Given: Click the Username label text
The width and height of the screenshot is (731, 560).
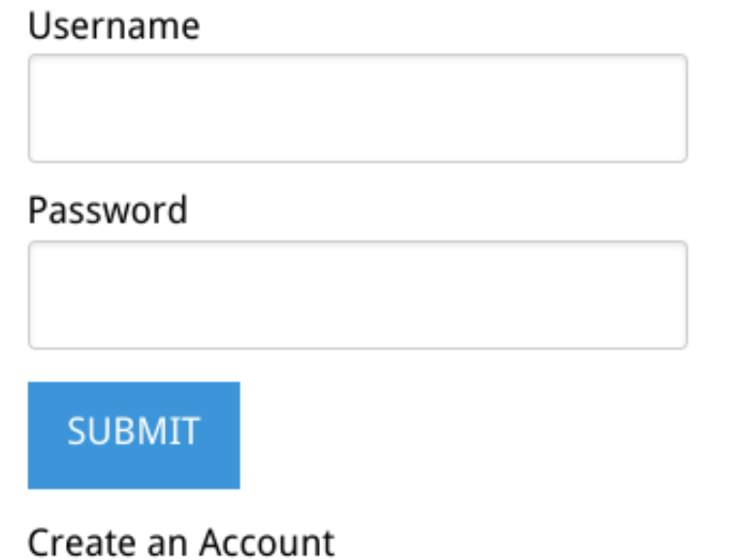Looking at the screenshot, I should [113, 26].
